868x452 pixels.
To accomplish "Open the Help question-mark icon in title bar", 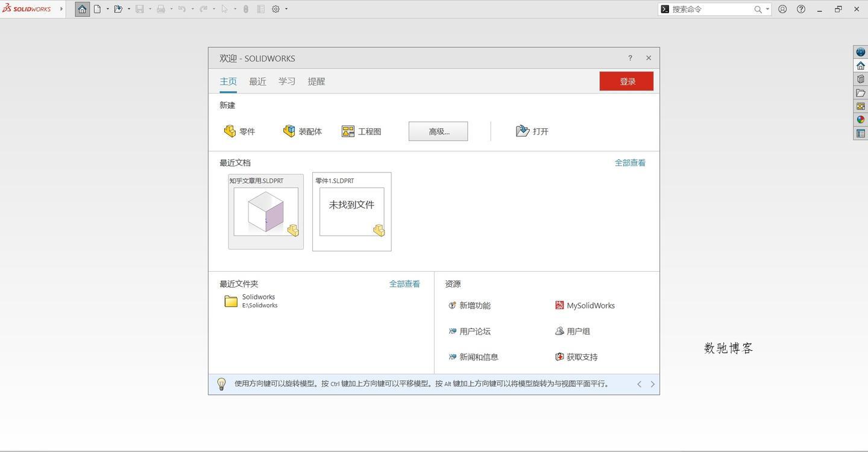I will [801, 9].
